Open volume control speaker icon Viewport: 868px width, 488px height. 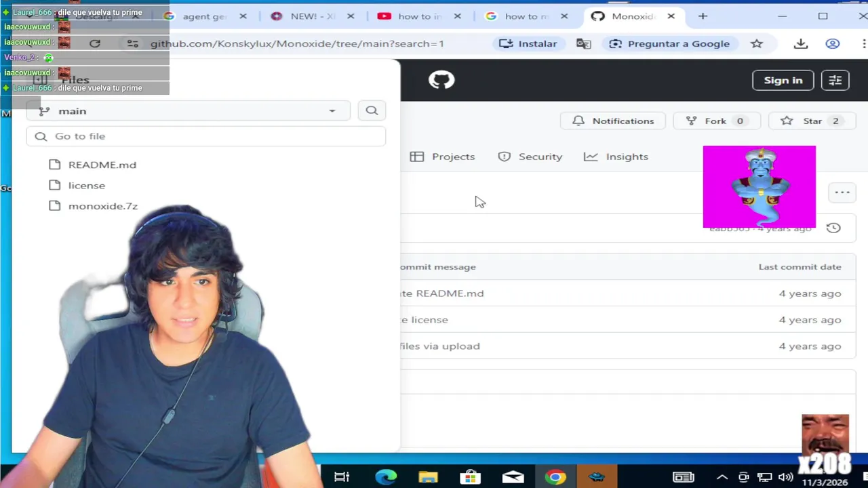coord(785,477)
